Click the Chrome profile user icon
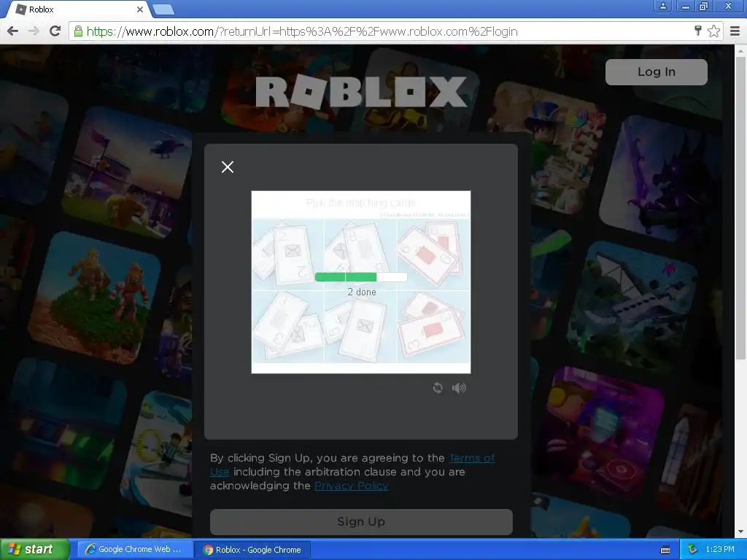Image resolution: width=747 pixels, height=560 pixels. [662, 6]
